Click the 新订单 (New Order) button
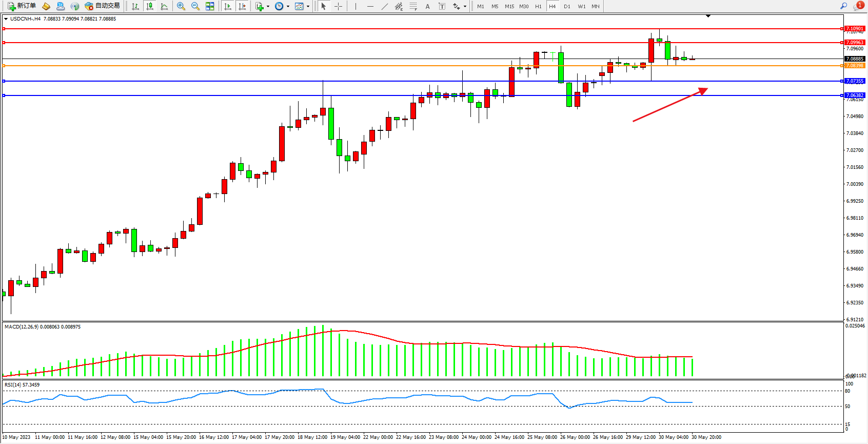Viewport: 868px width, 444px height. 22,6
